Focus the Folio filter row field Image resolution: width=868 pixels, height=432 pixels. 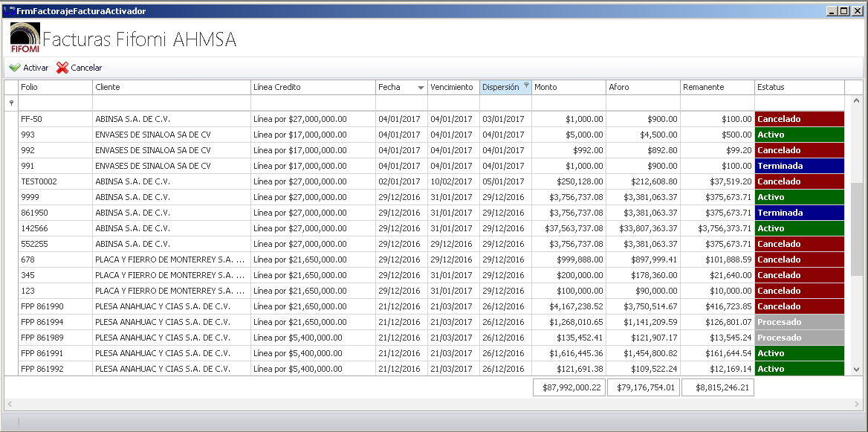(x=55, y=103)
